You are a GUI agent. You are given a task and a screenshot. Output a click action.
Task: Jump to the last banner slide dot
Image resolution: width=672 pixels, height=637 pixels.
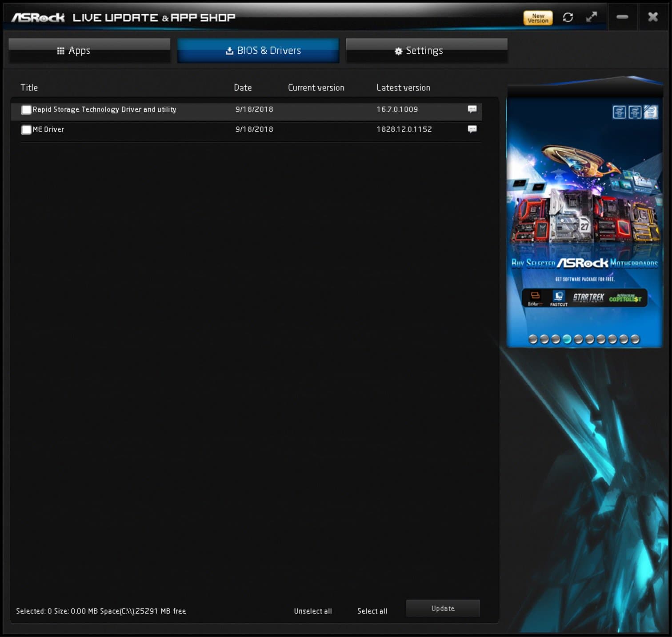(635, 339)
